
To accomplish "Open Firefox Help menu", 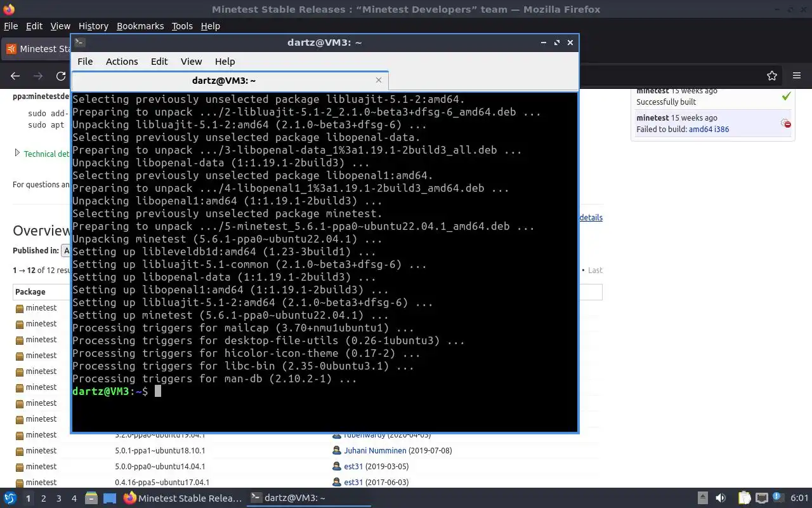I will point(210,26).
